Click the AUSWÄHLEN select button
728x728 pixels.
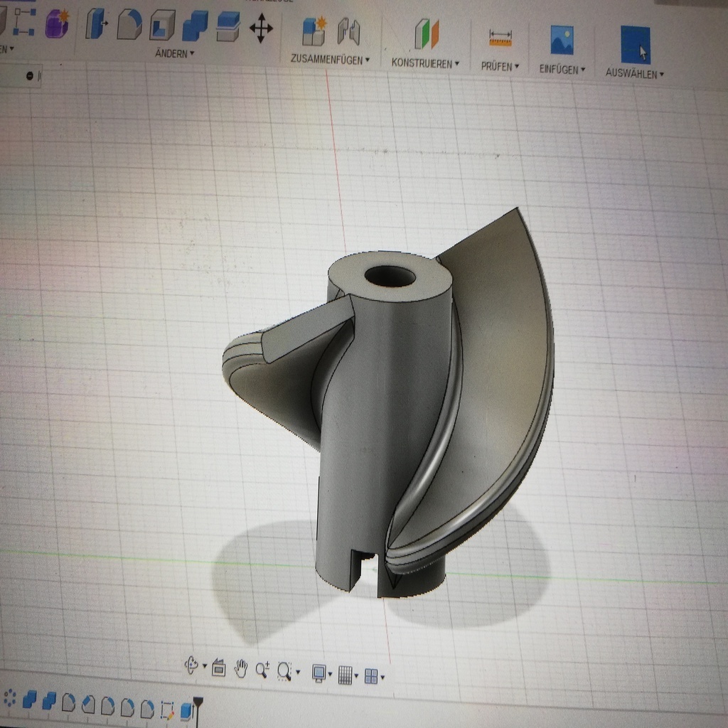pos(635,45)
